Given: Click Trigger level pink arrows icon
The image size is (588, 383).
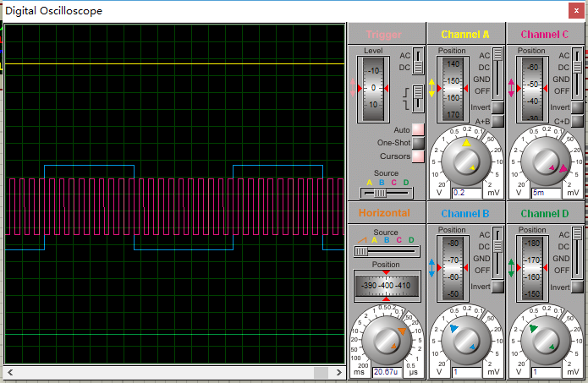Looking at the screenshot, I should tap(353, 88).
